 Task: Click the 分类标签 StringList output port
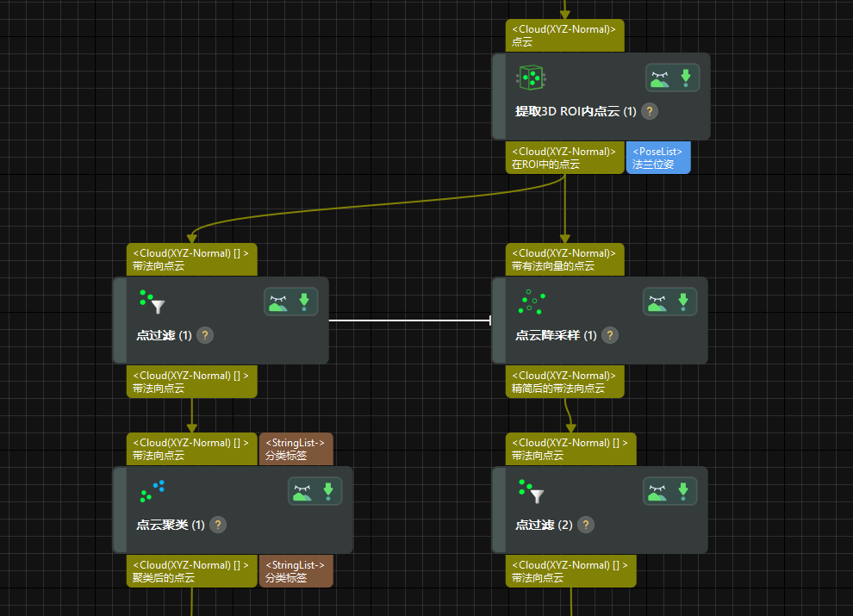point(296,571)
